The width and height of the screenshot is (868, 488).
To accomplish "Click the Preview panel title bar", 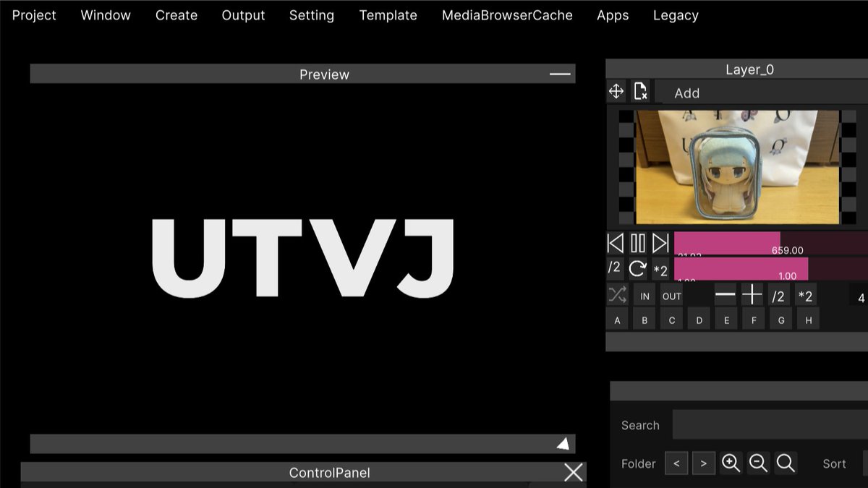I will [302, 74].
